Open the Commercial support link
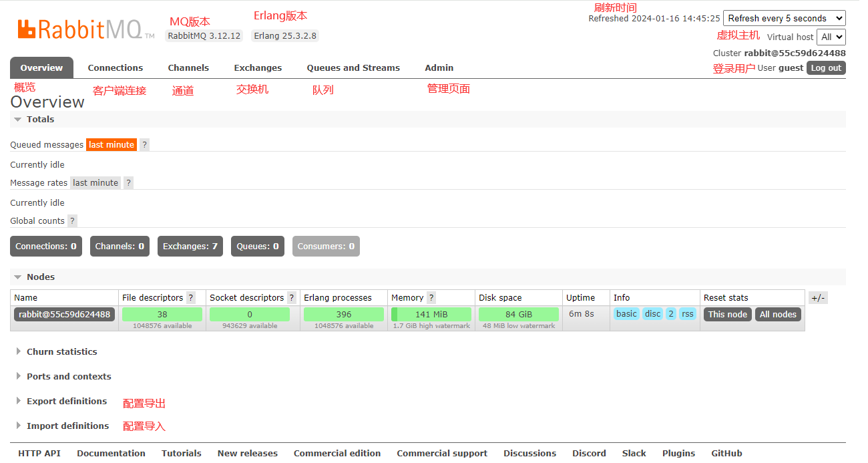 (x=442, y=453)
